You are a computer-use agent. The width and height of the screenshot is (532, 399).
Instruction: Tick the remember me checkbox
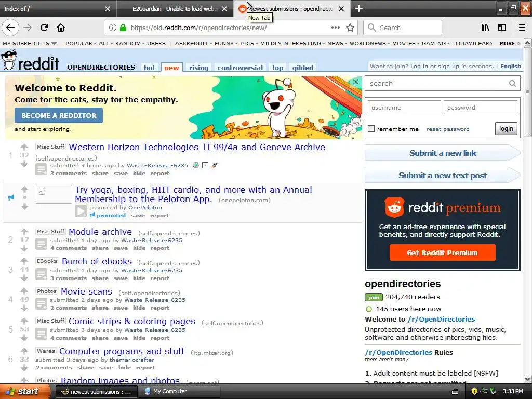[371, 129]
